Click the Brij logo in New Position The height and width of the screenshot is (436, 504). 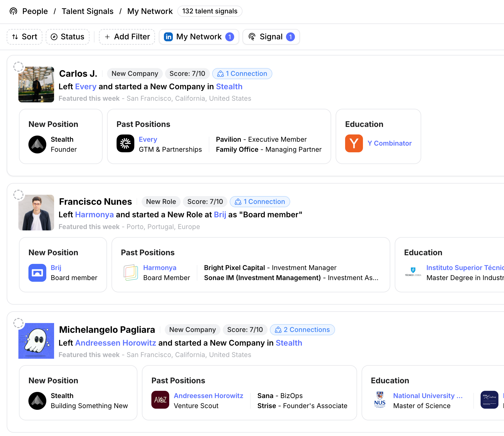(x=37, y=273)
